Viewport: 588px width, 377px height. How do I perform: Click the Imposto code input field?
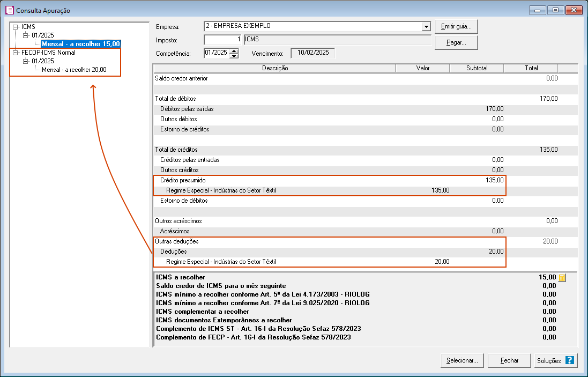coord(223,40)
